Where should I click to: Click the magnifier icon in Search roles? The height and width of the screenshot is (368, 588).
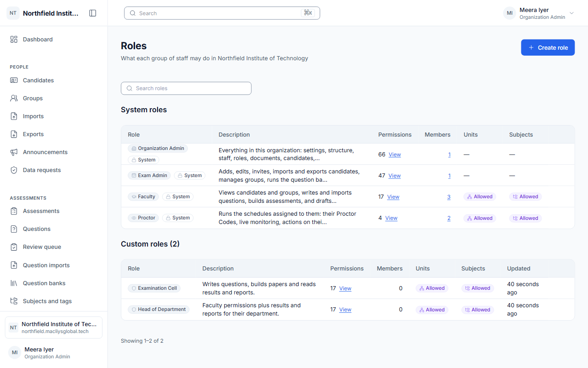(130, 88)
